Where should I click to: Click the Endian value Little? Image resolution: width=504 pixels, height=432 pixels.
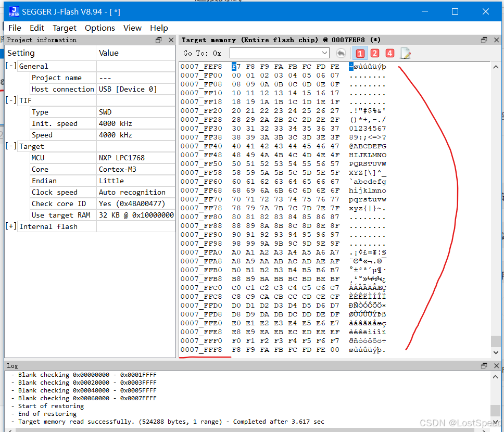coord(111,181)
